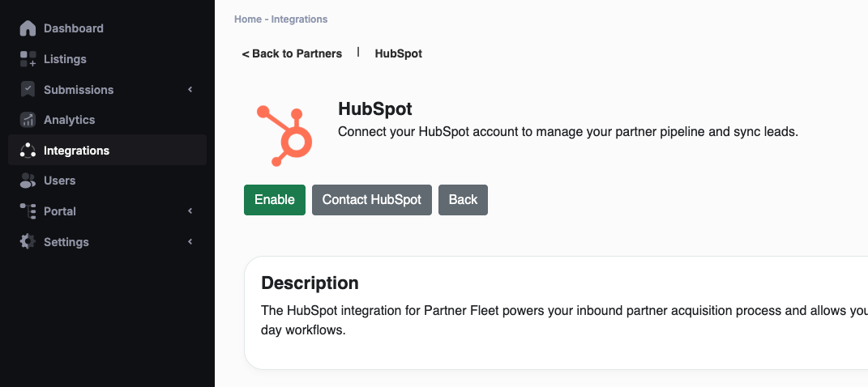868x387 pixels.
Task: Expand the Settings submenu chevron
Action: click(x=190, y=241)
